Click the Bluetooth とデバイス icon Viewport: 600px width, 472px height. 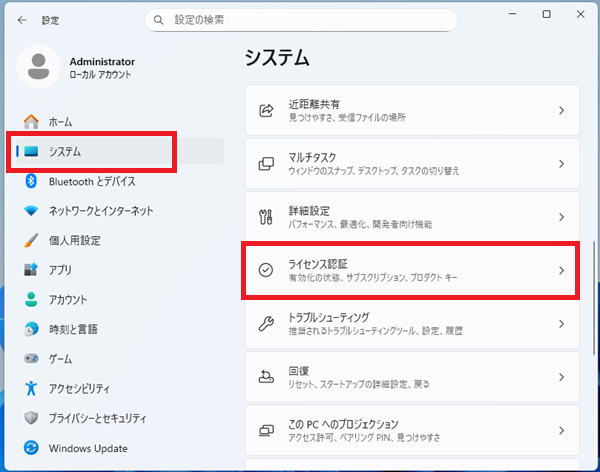coord(31,181)
